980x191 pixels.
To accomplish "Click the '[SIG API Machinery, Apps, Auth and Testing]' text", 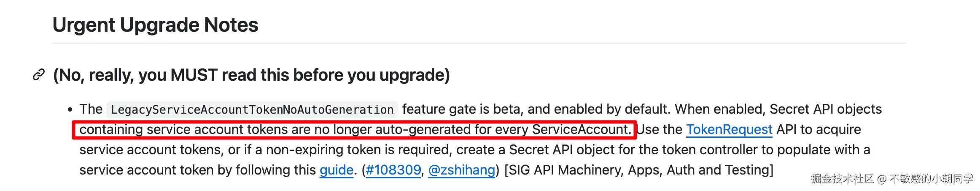I will (638, 170).
